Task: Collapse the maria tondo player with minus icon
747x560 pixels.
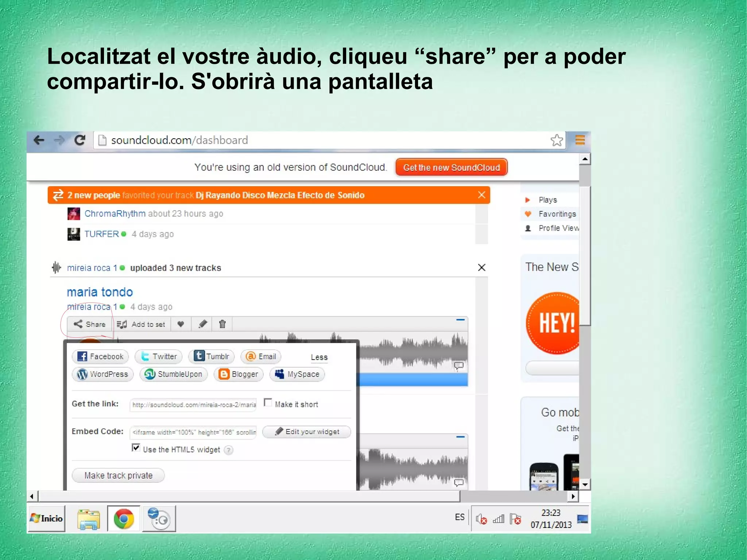Action: 460,320
